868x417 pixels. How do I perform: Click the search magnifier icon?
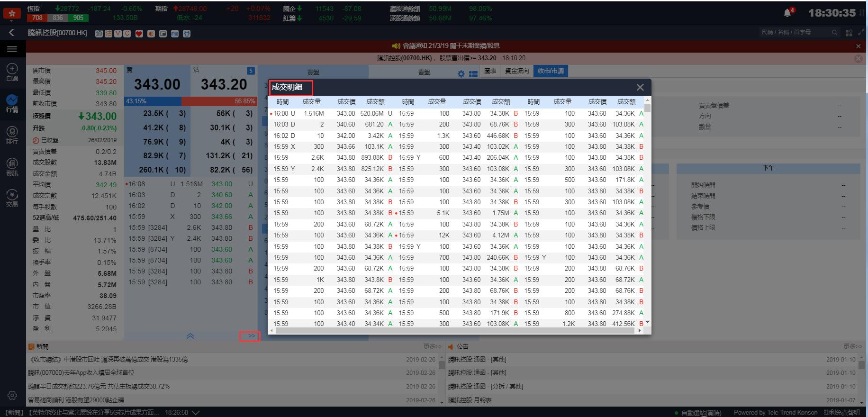[x=834, y=33]
